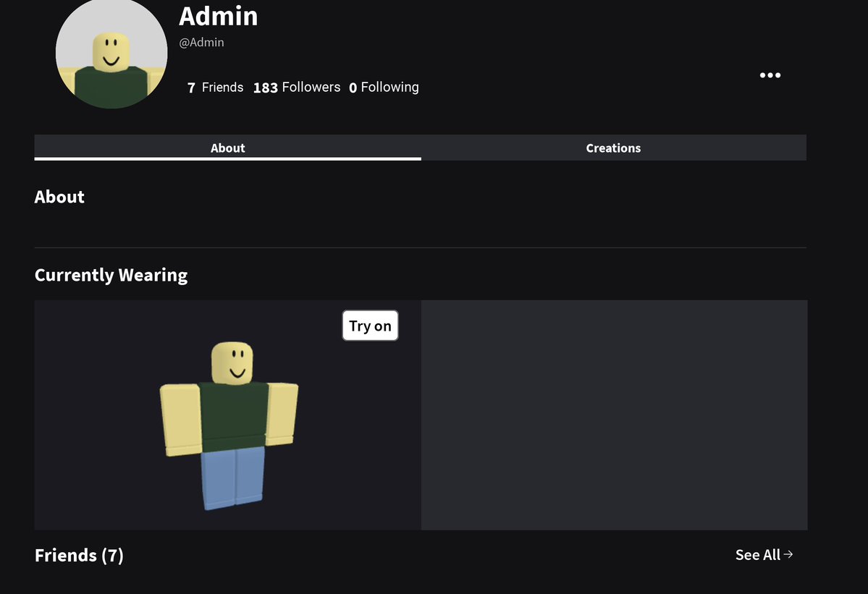Click the Currently Wearing heading
The height and width of the screenshot is (594, 868).
pyautogui.click(x=111, y=275)
